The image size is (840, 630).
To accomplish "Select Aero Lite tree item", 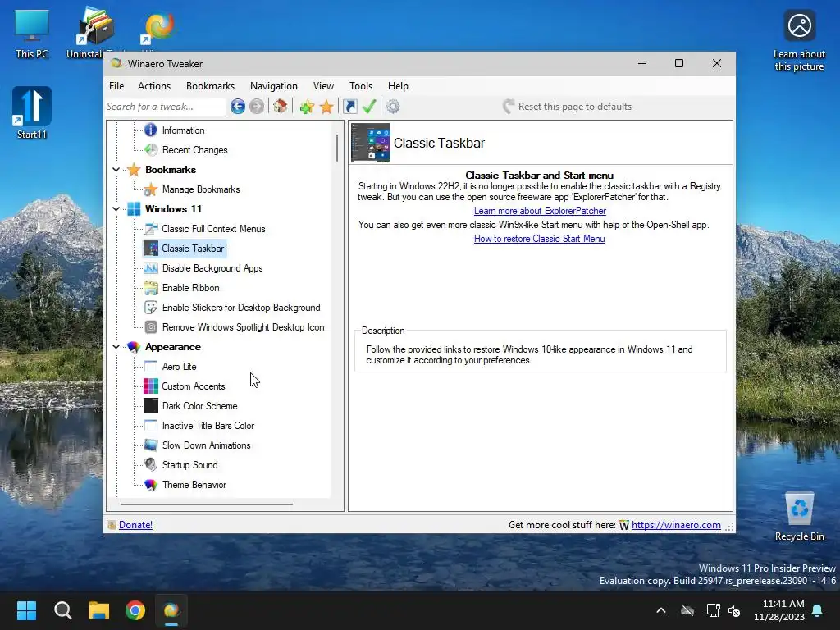I will (x=179, y=367).
